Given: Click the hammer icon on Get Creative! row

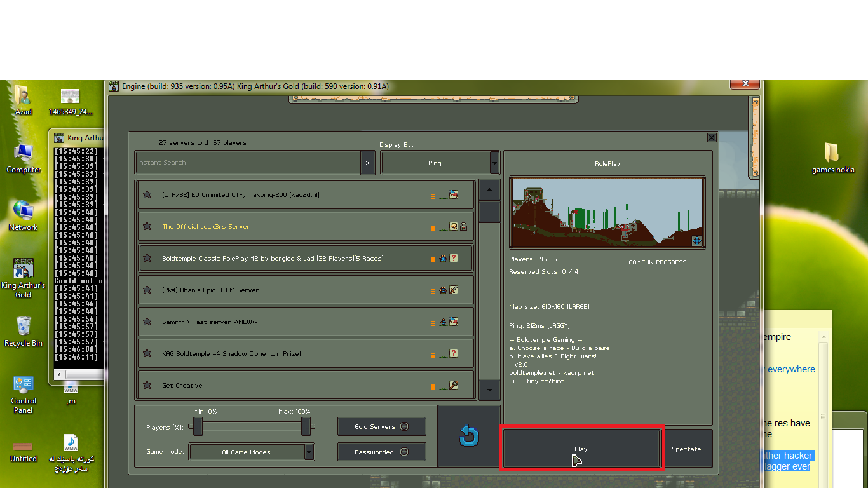Looking at the screenshot, I should click(x=454, y=385).
